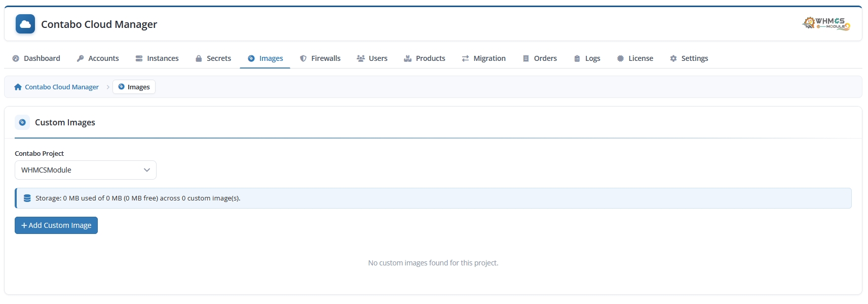868x304 pixels.
Task: Open the Contabo Project dropdown
Action: point(86,170)
